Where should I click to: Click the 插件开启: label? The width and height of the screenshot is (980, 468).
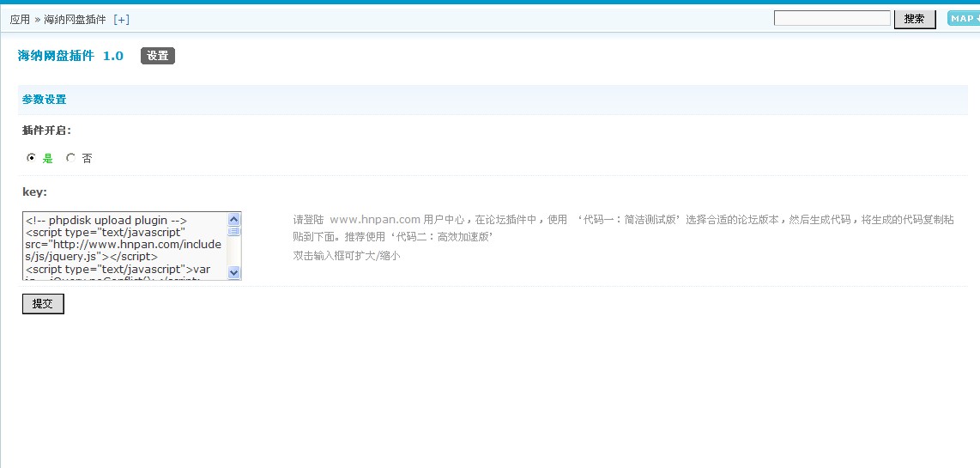coord(47,131)
